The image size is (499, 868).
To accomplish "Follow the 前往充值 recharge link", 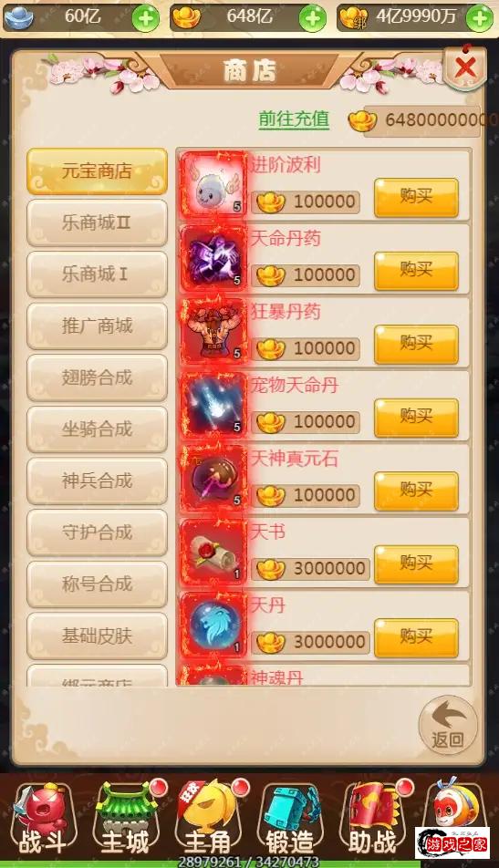I will tap(294, 119).
